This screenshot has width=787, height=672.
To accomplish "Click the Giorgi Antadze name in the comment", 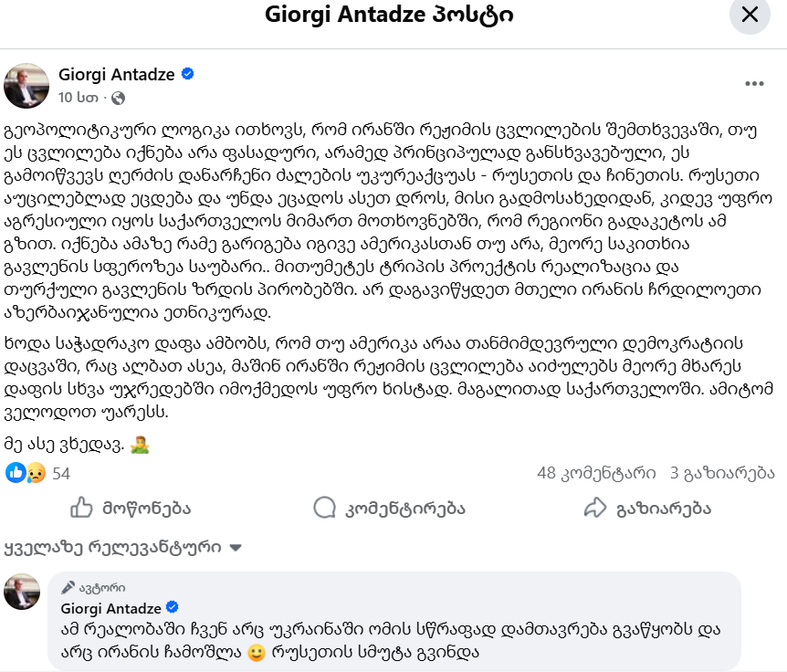I will point(110,608).
